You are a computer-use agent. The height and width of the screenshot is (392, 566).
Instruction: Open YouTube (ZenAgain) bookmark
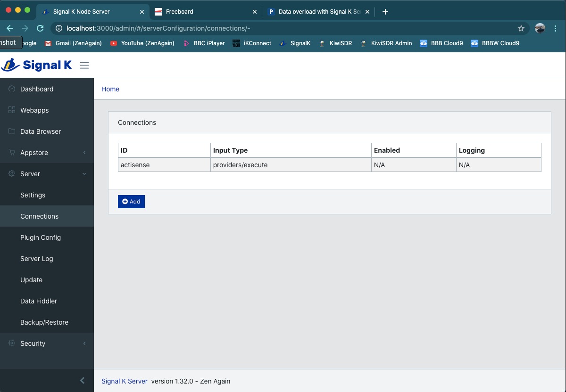(x=142, y=43)
